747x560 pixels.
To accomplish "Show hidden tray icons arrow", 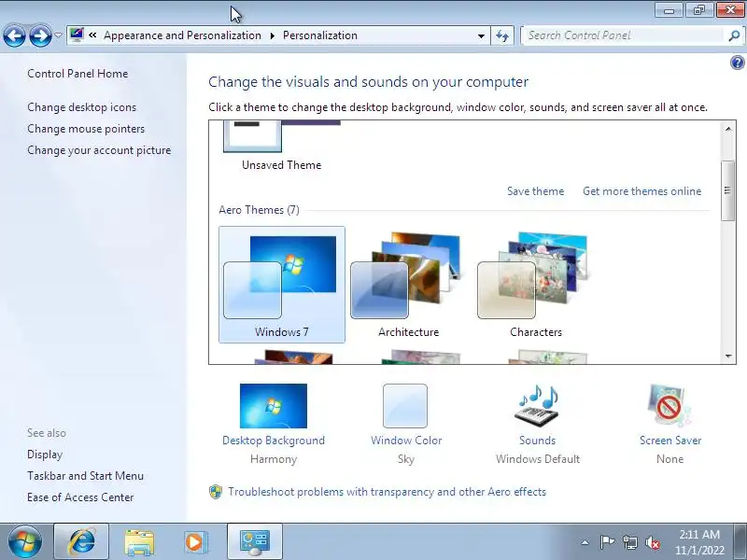I will (585, 542).
